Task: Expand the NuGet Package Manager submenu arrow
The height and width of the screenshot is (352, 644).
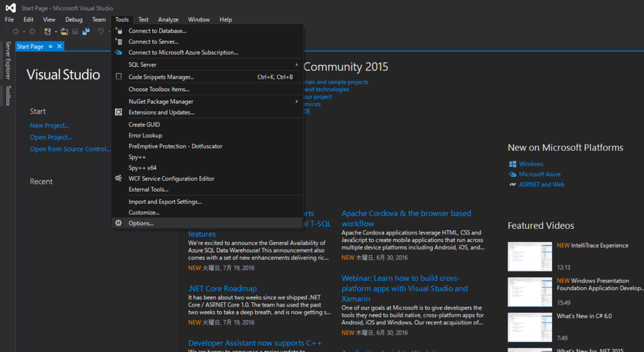Action: (x=297, y=101)
